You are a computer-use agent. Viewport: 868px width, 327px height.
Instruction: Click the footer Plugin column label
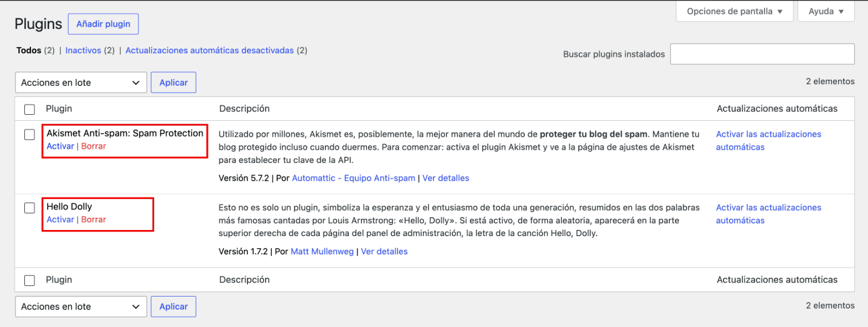click(59, 280)
